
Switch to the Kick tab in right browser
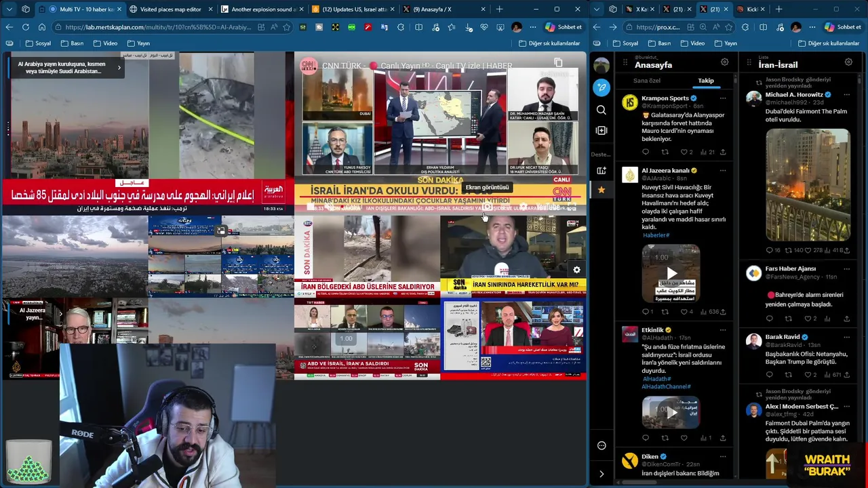pyautogui.click(x=751, y=9)
